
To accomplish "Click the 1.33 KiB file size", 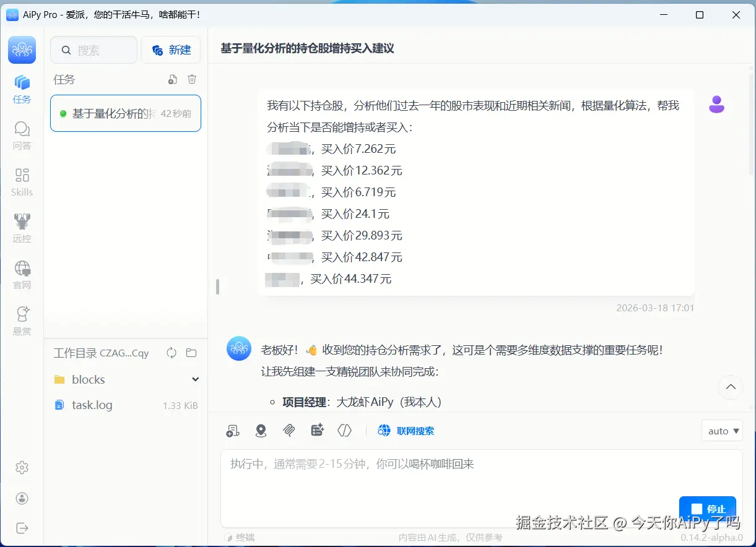I will click(x=180, y=406).
